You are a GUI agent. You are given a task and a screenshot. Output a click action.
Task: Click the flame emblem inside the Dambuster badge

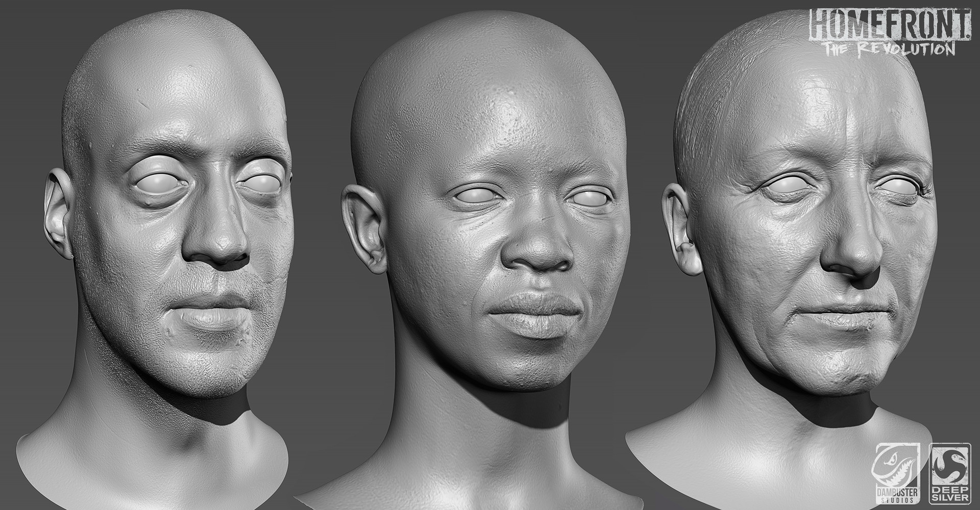point(894,465)
